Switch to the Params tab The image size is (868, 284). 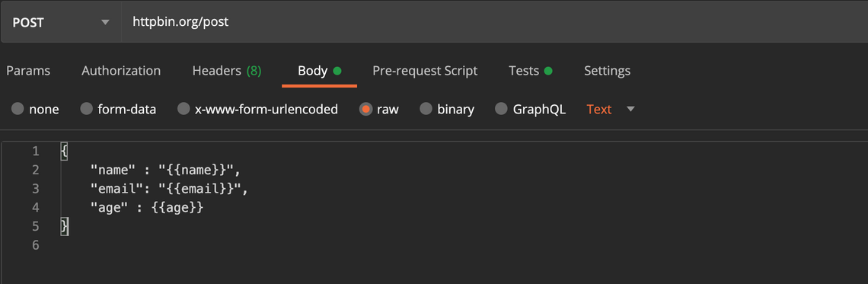point(27,71)
